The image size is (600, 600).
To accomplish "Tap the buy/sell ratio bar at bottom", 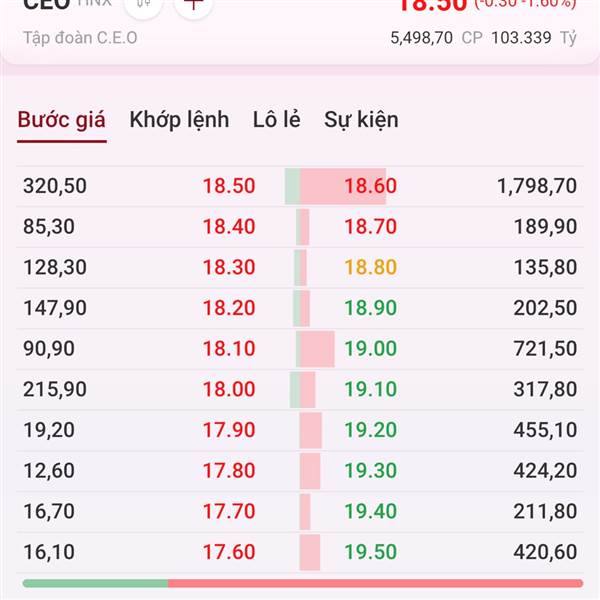I will click(x=303, y=583).
